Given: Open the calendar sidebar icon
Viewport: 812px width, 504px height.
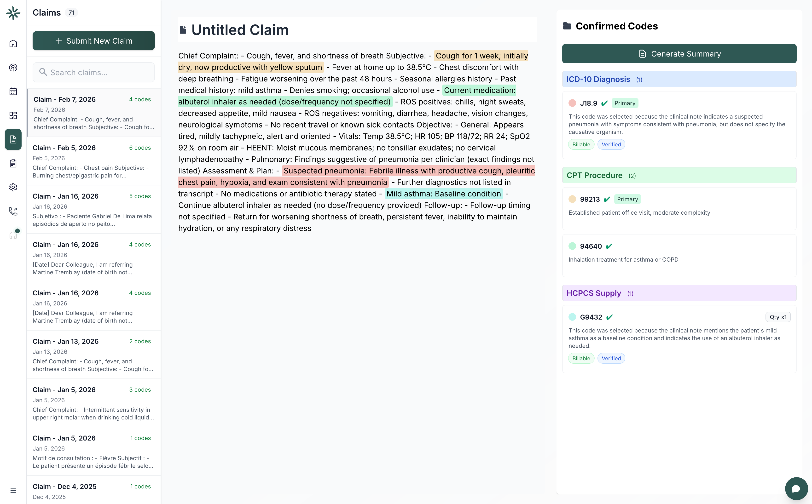Looking at the screenshot, I should point(13,91).
